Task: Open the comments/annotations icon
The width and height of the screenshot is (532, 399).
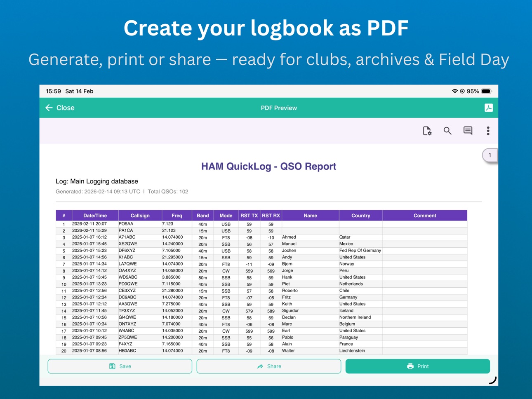Action: [x=468, y=131]
